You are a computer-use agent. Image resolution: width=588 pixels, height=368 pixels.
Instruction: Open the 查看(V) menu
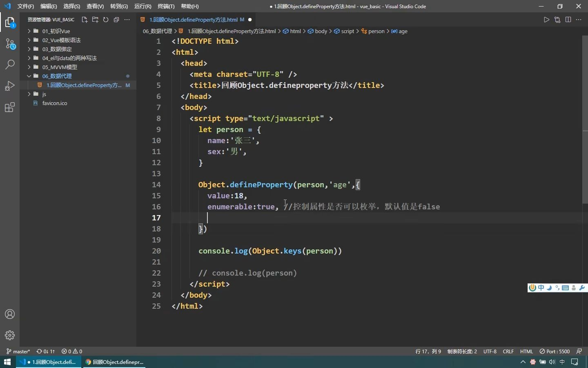[95, 6]
